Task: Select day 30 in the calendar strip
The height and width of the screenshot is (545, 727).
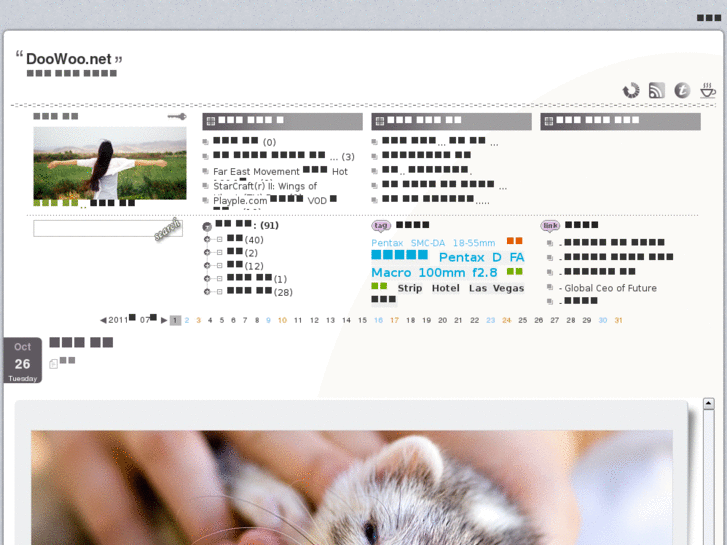Action: click(603, 320)
